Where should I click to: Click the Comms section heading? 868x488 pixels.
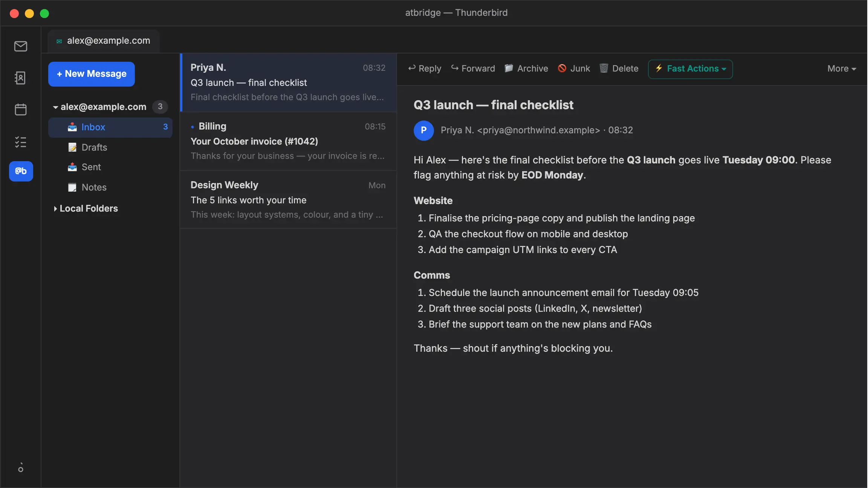pyautogui.click(x=432, y=275)
